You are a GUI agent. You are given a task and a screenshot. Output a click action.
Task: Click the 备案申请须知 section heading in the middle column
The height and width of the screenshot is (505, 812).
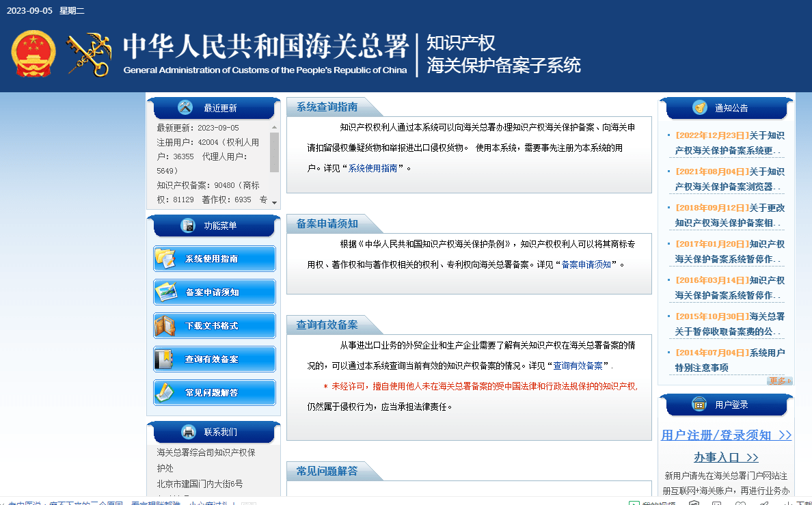(x=327, y=223)
